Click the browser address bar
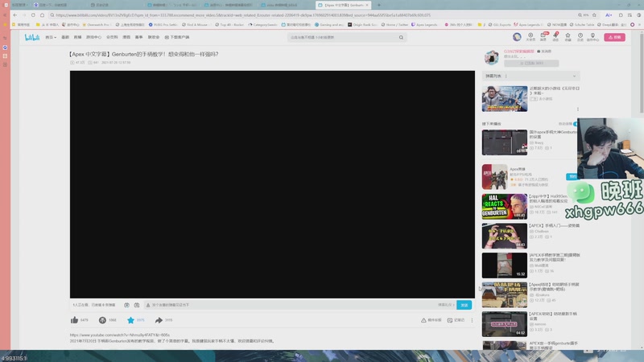The width and height of the screenshot is (644, 362). 314,15
